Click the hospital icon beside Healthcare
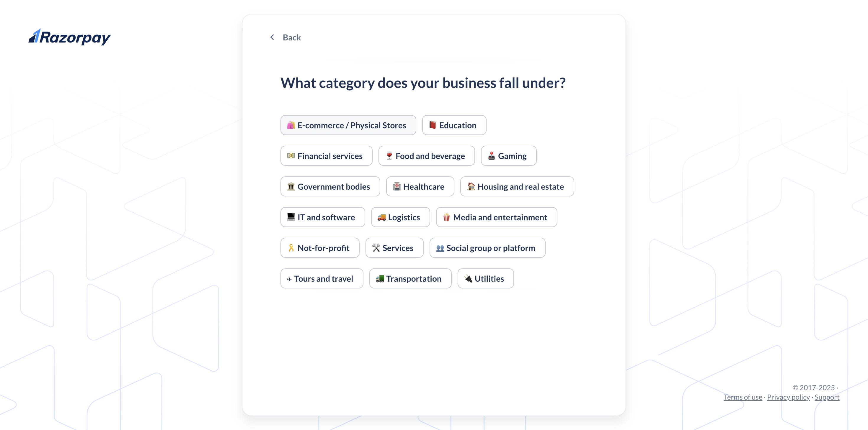 397,186
